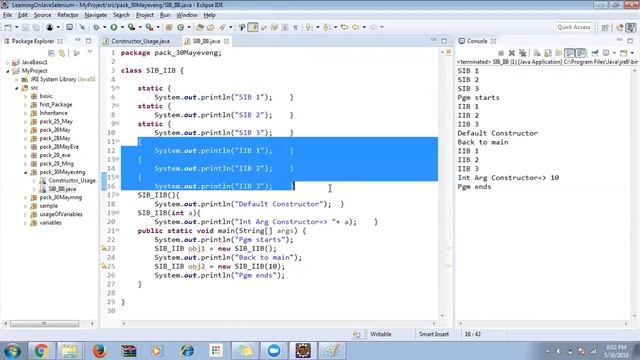The height and width of the screenshot is (360, 640).
Task: Click the green Run button icon
Action: pyautogui.click(x=113, y=27)
